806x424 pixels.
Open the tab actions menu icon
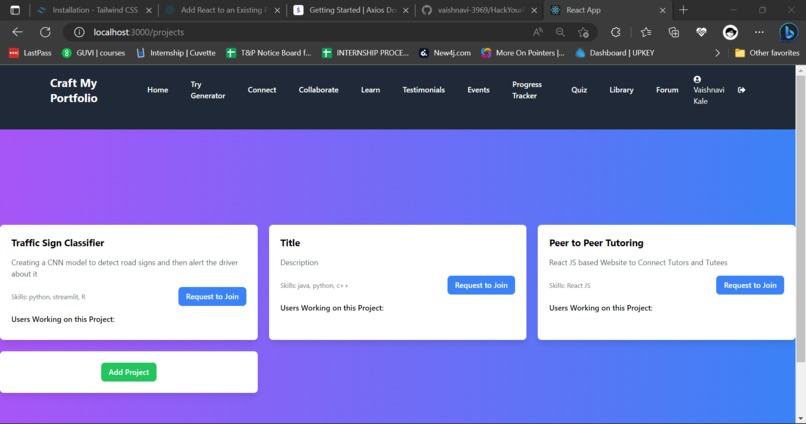(15, 10)
